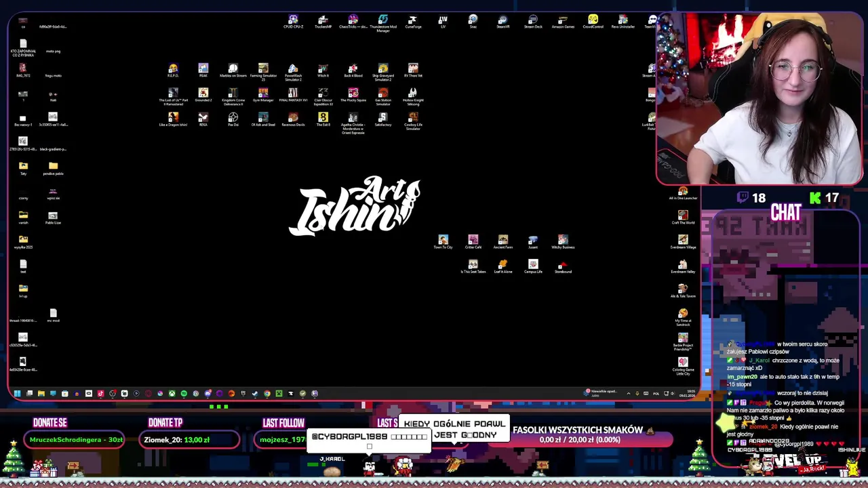This screenshot has height=488, width=868.
Task: Select the Agatha Christie Orient Express icon
Action: [353, 123]
